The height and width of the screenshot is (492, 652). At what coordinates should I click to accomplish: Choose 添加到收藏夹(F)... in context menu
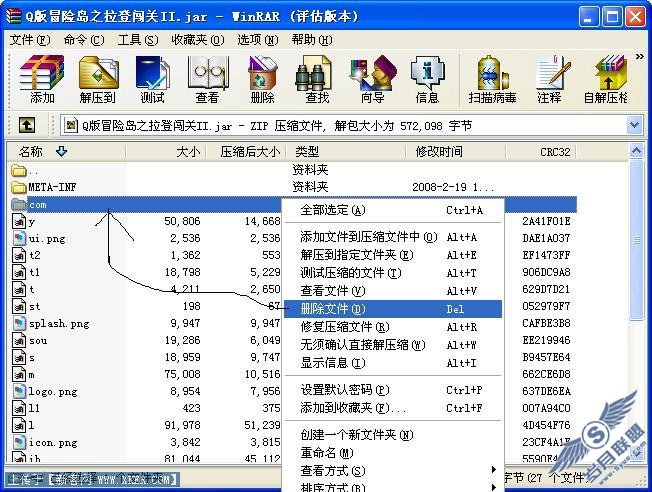coord(393,408)
